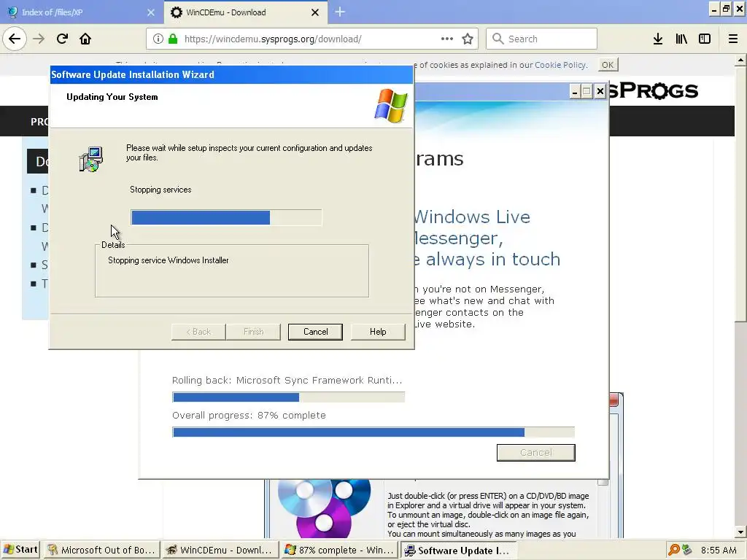Restore down the browser window

point(726,9)
